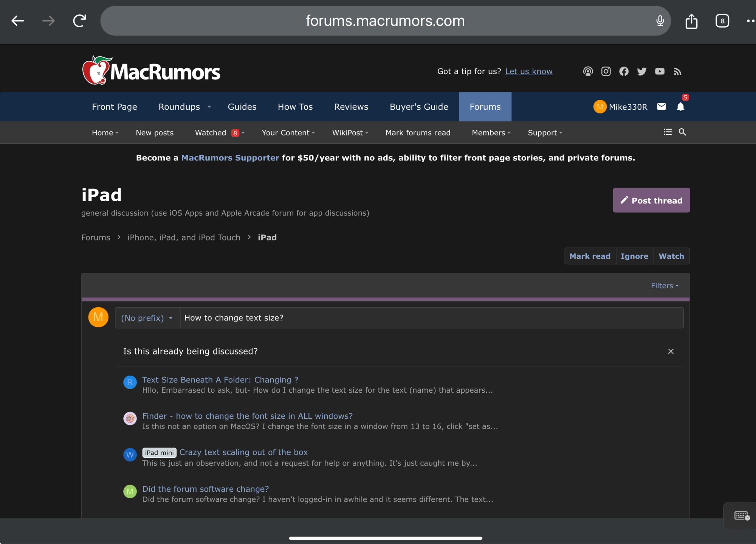Expand the Roundups menu arrow
Screen dimensions: 756x544
point(209,107)
